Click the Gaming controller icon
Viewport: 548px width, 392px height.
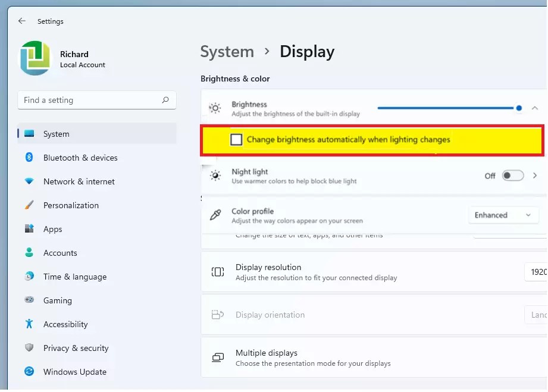click(29, 300)
